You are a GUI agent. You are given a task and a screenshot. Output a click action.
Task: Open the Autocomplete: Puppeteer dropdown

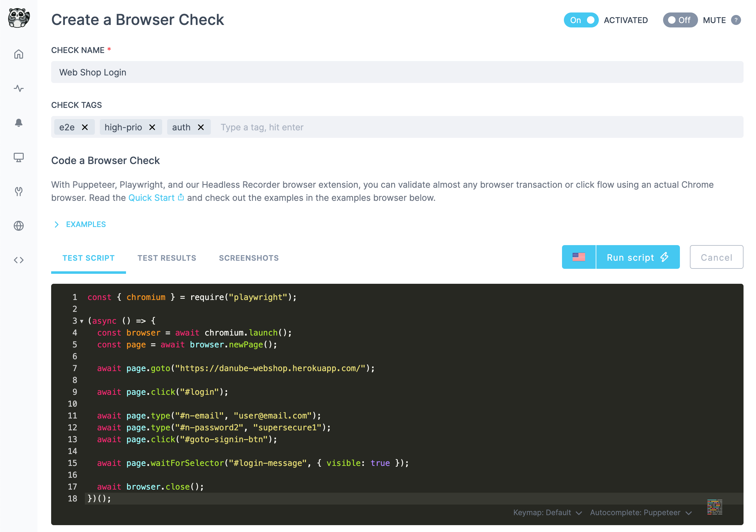tap(640, 513)
